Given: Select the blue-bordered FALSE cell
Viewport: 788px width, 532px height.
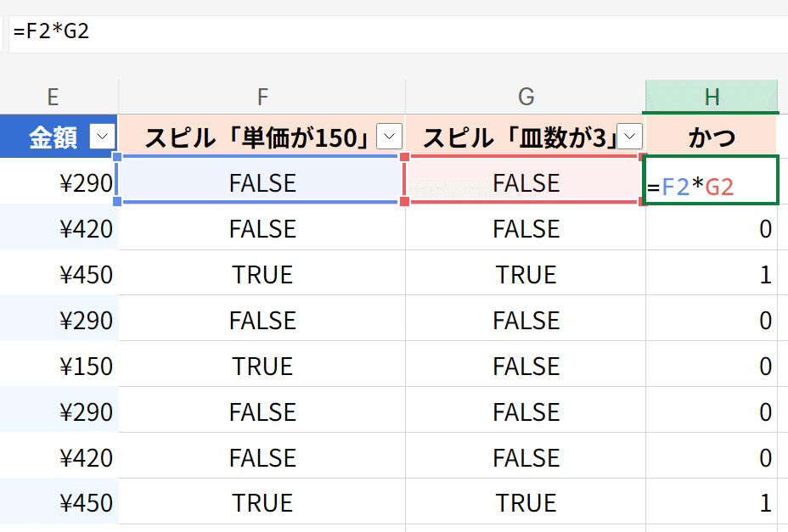Looking at the screenshot, I should click(x=262, y=180).
